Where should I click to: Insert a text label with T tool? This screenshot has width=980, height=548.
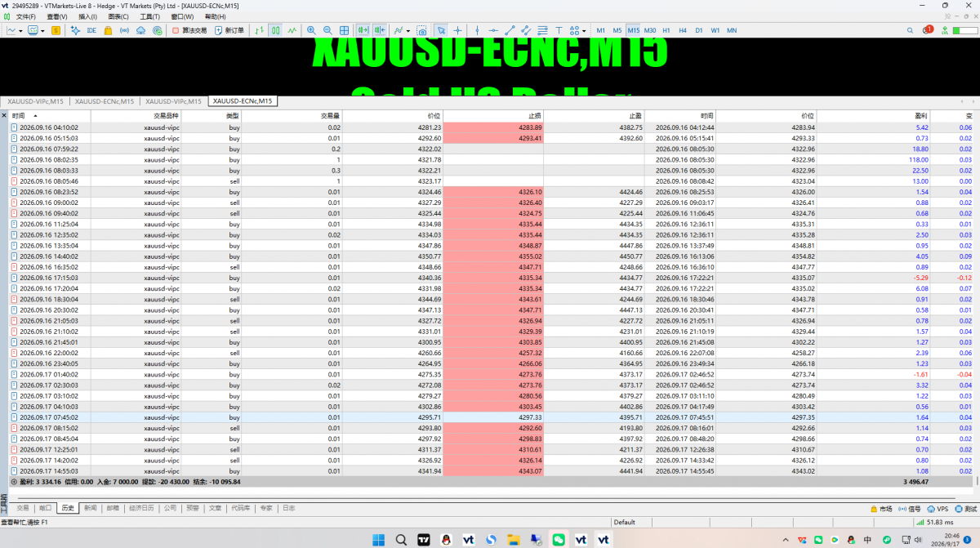pos(559,30)
